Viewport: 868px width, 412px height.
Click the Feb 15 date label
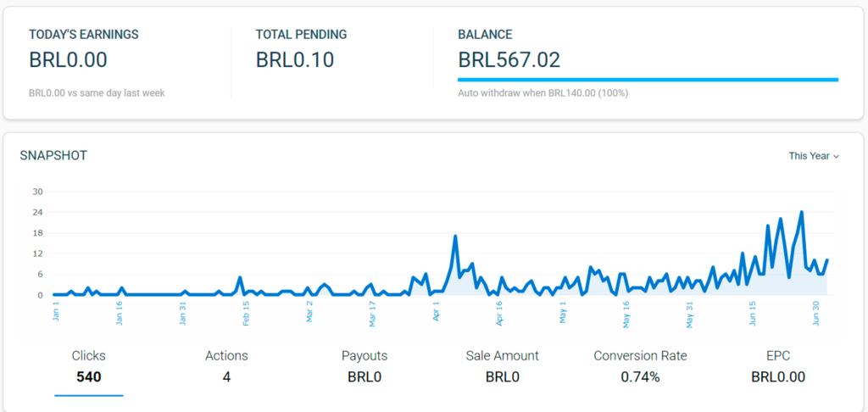pyautogui.click(x=246, y=312)
